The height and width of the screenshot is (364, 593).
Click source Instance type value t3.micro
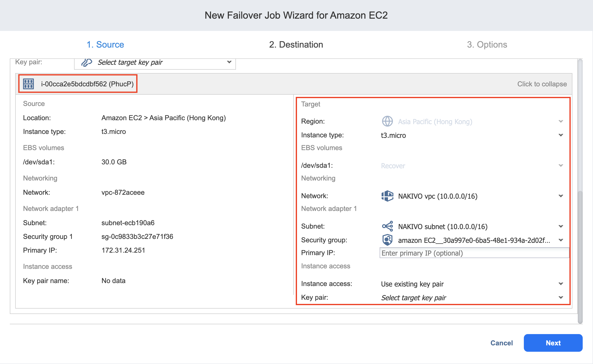click(x=114, y=131)
